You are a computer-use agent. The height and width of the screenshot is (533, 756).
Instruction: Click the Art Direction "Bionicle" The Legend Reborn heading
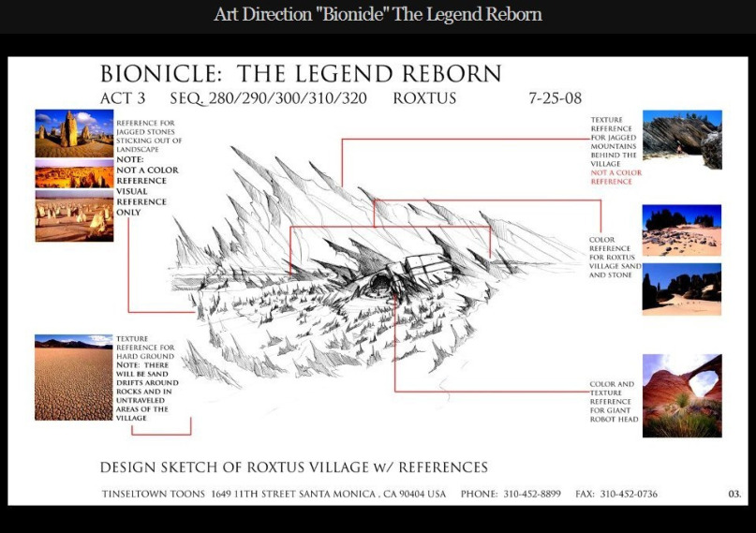tap(378, 14)
